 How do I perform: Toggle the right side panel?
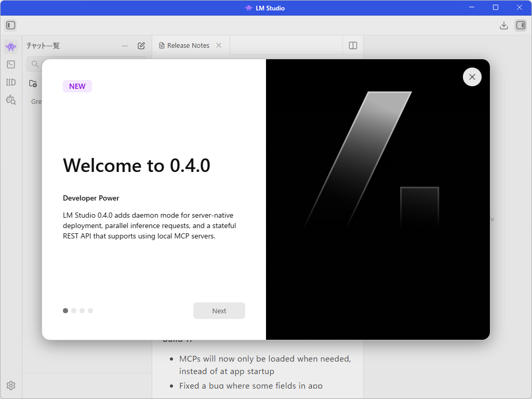(520, 25)
